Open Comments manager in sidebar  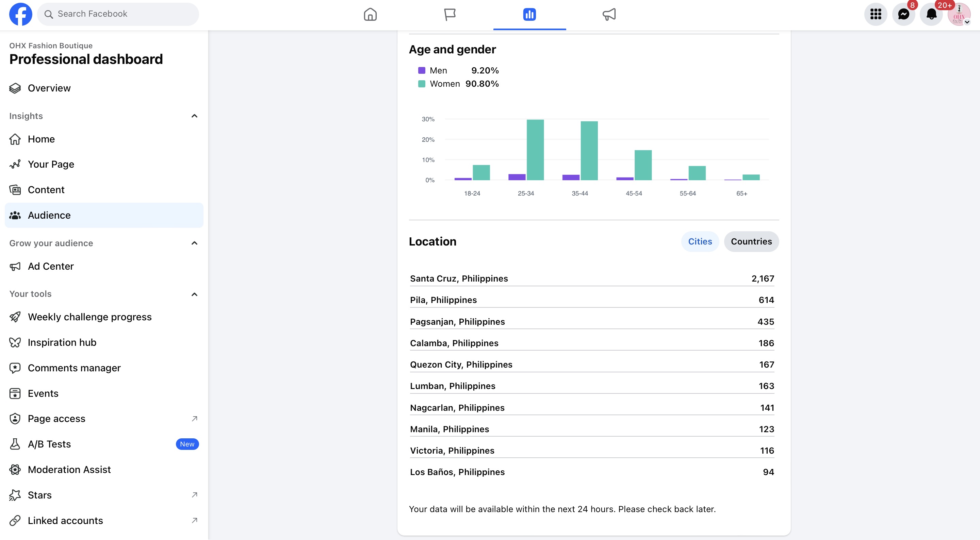(x=74, y=368)
